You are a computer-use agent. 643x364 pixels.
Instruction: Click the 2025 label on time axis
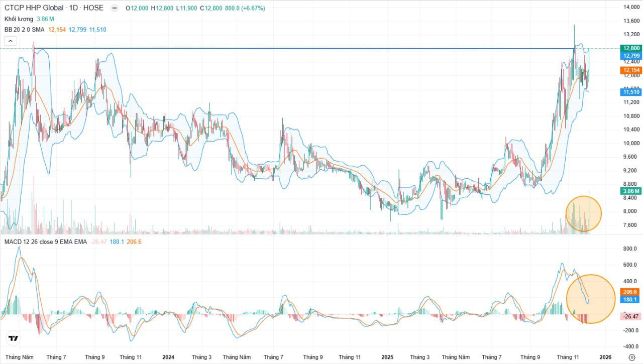coord(387,357)
